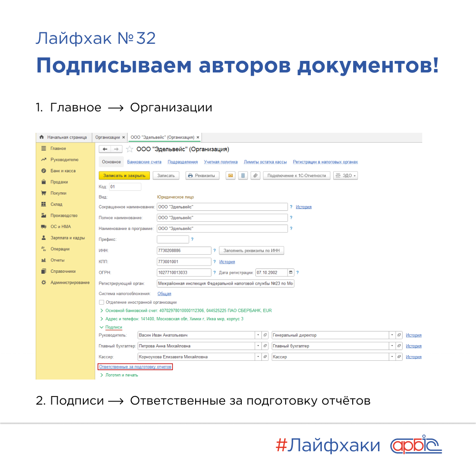Switch to Организации tab
The width and height of the screenshot is (476, 476).
108,137
